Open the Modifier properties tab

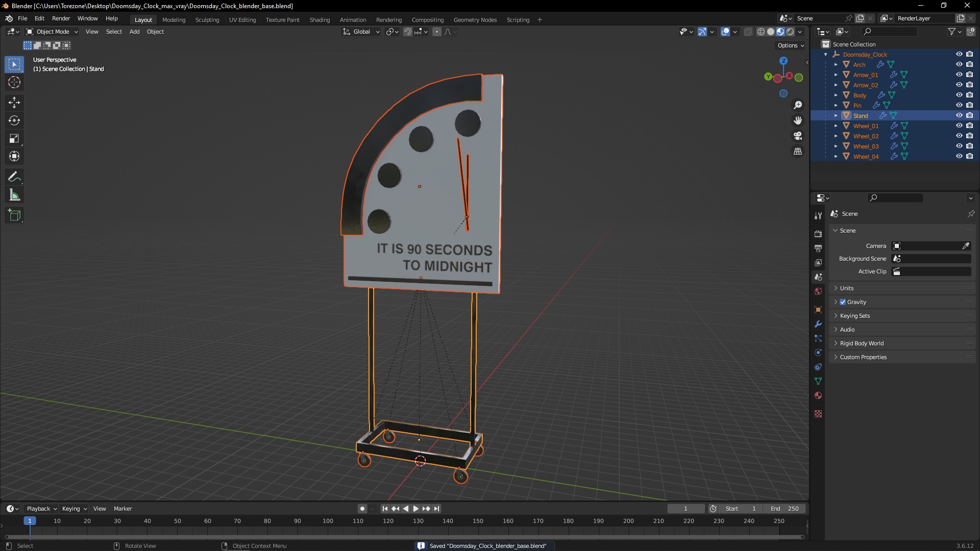(818, 324)
